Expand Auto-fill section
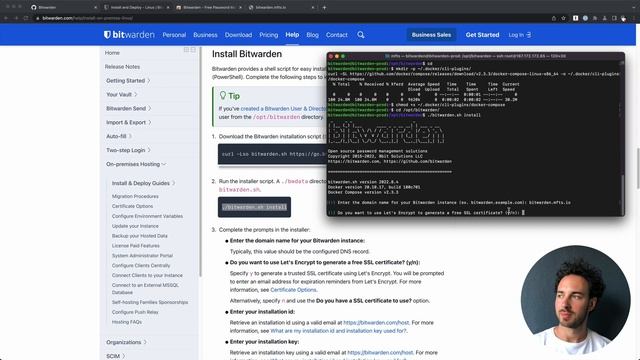Viewport: 640px width, 360px height. click(x=118, y=136)
